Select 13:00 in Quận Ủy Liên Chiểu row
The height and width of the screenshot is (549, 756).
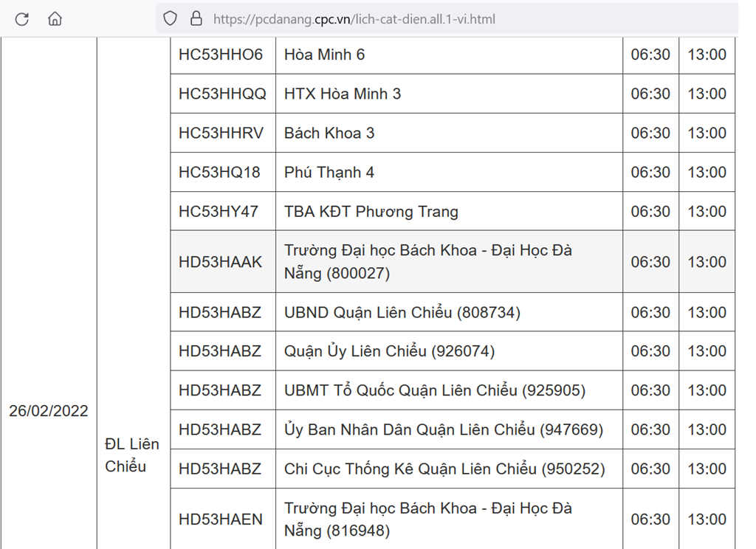pos(707,351)
